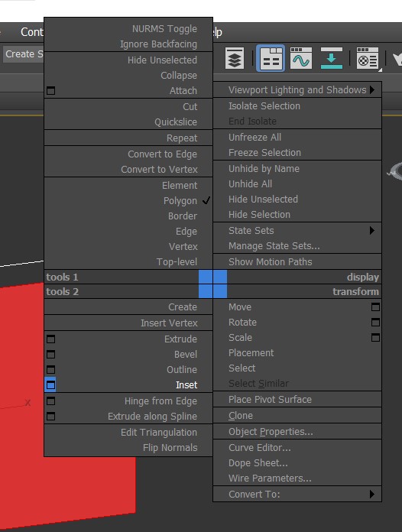Image resolution: width=402 pixels, height=532 pixels.
Task: Switch to Element sub-object level
Action: pyautogui.click(x=180, y=186)
